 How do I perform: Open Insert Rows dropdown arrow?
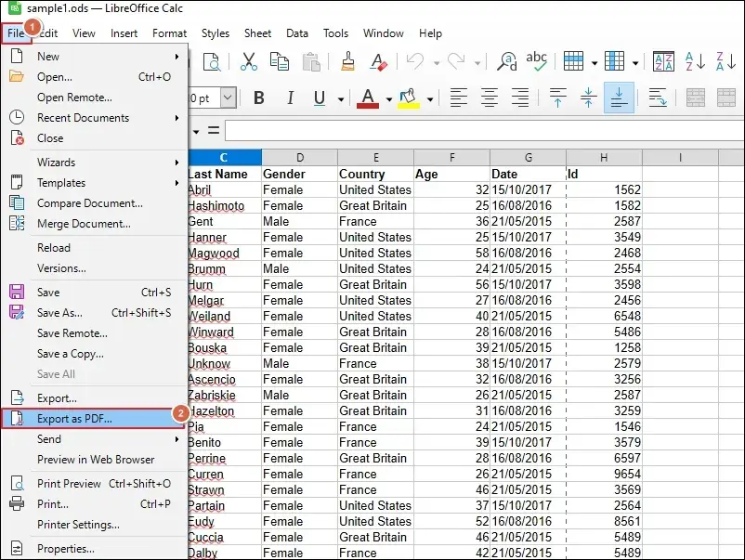tap(594, 63)
